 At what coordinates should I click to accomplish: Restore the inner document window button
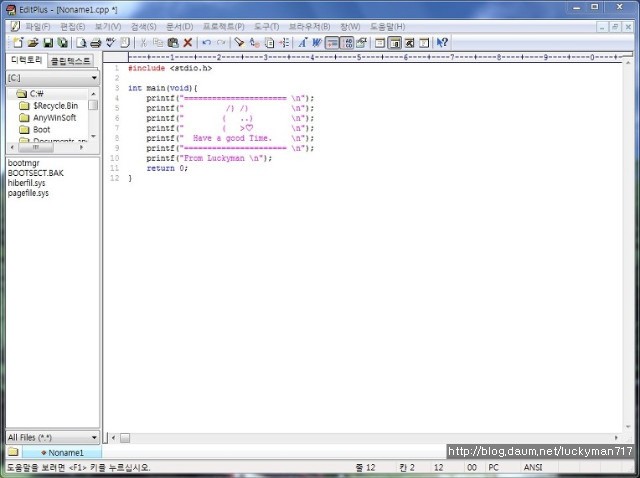click(x=615, y=27)
